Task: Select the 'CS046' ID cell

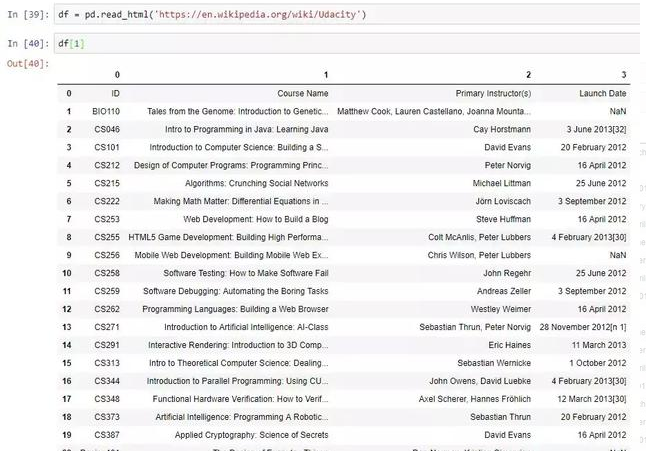Action: pyautogui.click(x=107, y=129)
